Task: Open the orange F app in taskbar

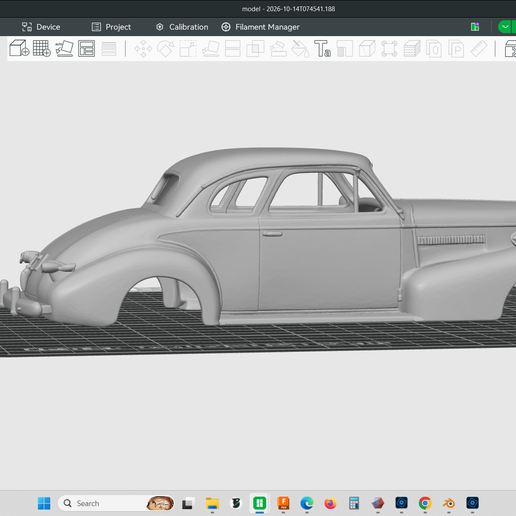Action: (x=283, y=503)
